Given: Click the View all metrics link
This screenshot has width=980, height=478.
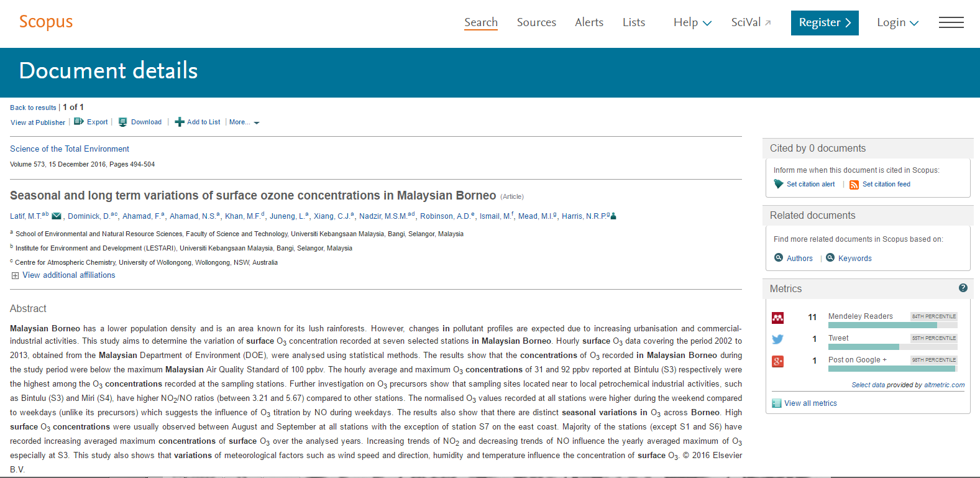Looking at the screenshot, I should (x=810, y=403).
